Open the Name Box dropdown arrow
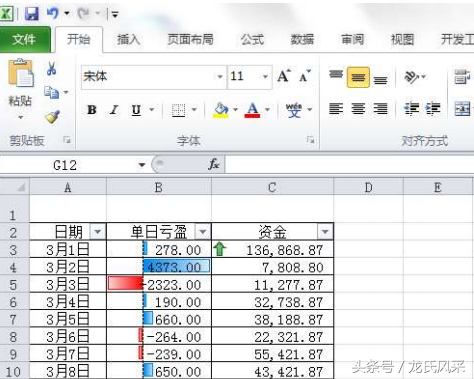Image resolution: width=474 pixels, height=379 pixels. [142, 165]
